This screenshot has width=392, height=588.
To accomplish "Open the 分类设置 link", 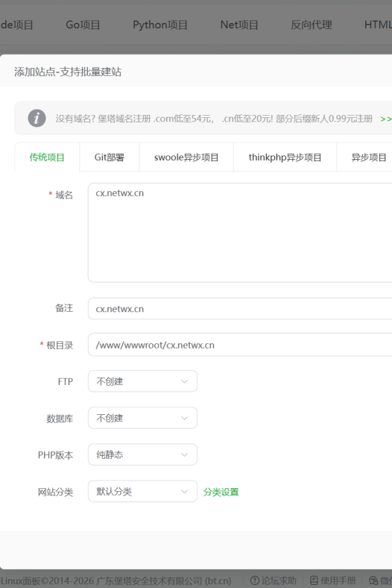I will point(221,492).
